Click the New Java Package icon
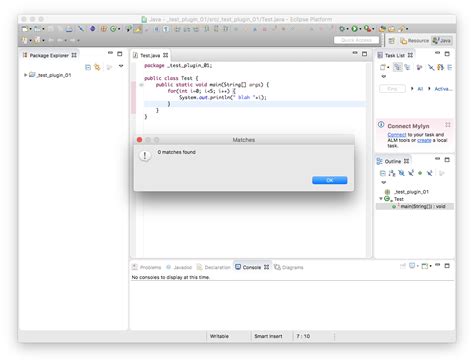The width and height of the screenshot is (474, 364). [104, 29]
